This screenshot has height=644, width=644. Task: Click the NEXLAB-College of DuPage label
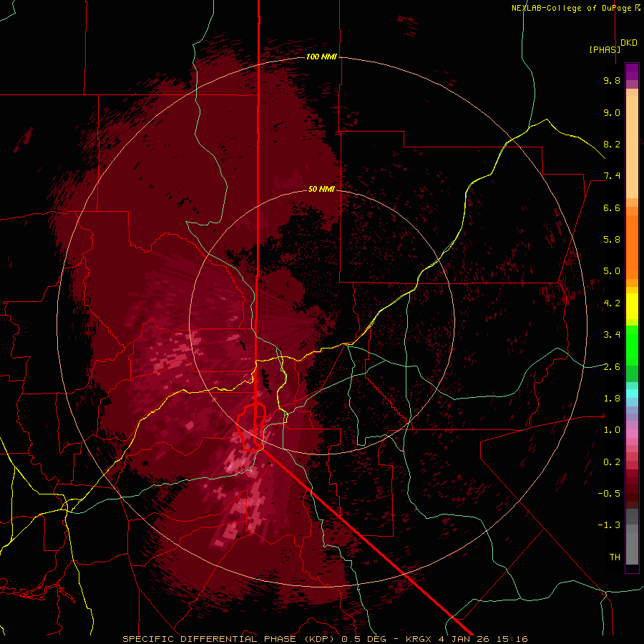[571, 8]
